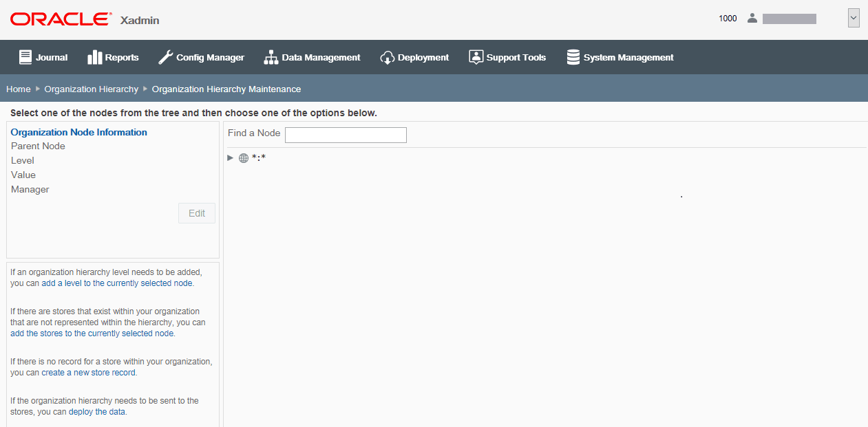Click the globe icon beside the *:* node
Image resolution: width=868 pixels, height=427 pixels.
244,157
